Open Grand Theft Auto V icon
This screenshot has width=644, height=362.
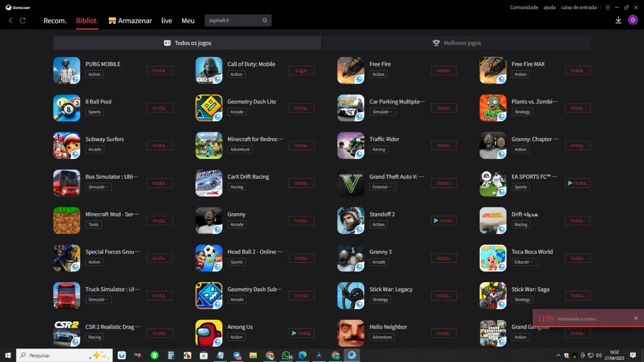(351, 183)
